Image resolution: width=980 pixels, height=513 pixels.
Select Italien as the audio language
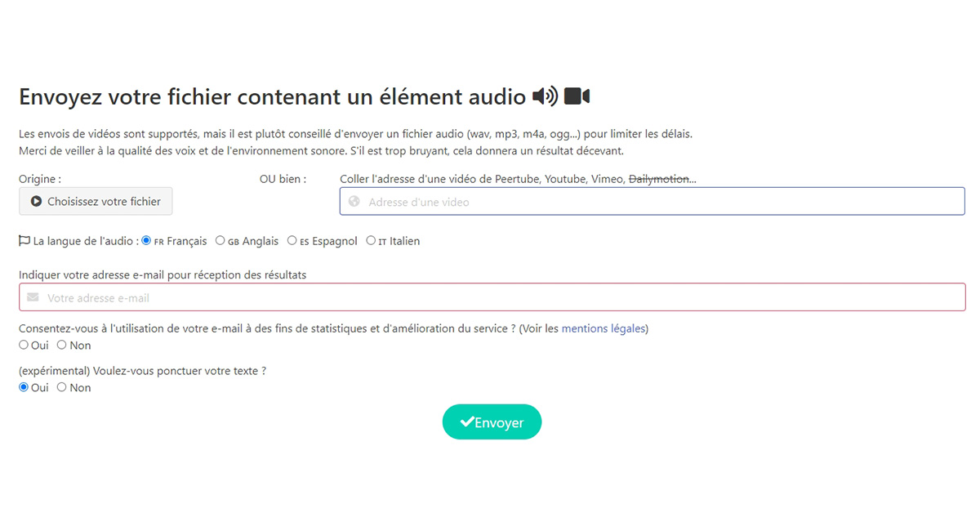pos(371,241)
